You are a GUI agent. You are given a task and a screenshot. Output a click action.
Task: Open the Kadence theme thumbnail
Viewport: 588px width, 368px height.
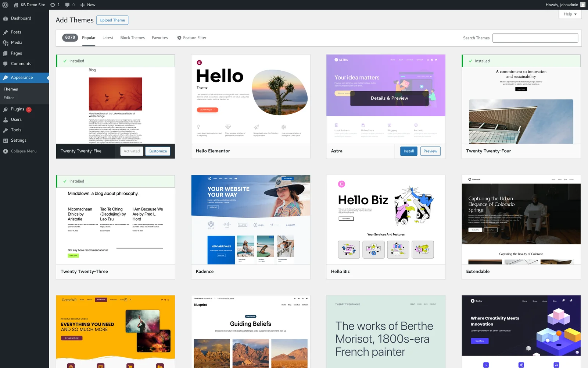pos(251,220)
